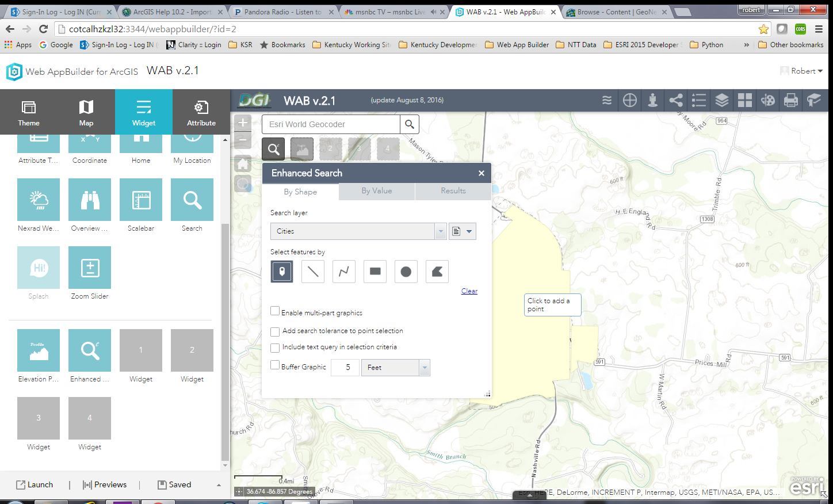The width and height of the screenshot is (833, 504).
Task: Select features by polyline tool
Action: [344, 272]
